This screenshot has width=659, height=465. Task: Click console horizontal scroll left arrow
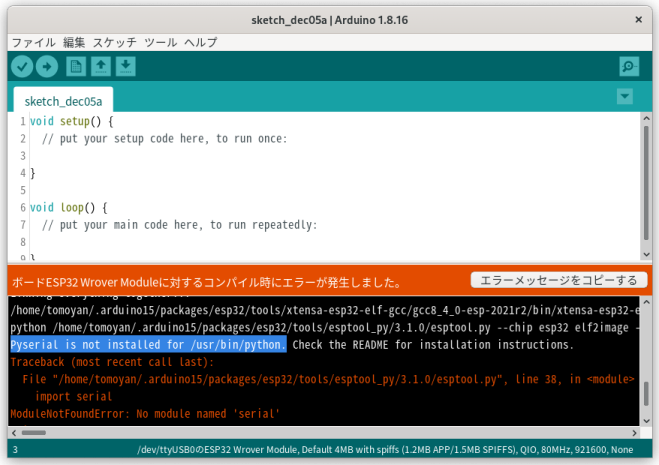pyautogui.click(x=14, y=433)
